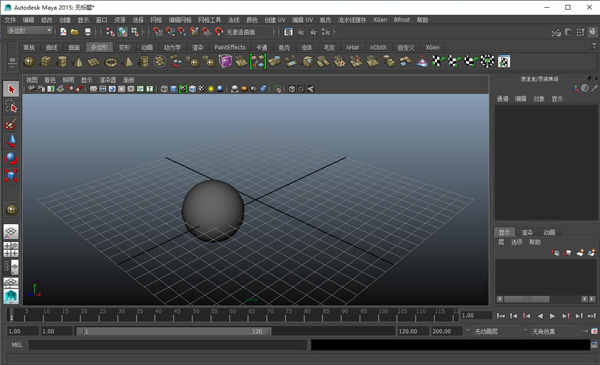600x365 pixels.
Task: Open the 创建 menu
Action: coord(65,20)
